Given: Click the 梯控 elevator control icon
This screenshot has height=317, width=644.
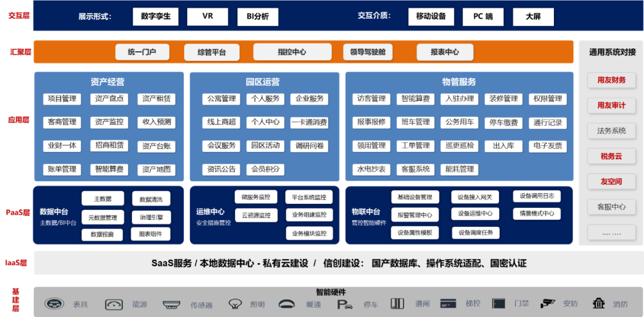Looking at the screenshot, I should 447,303.
